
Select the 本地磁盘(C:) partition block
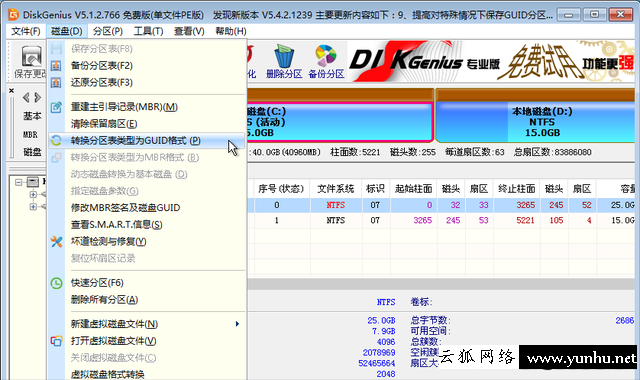pos(340,122)
